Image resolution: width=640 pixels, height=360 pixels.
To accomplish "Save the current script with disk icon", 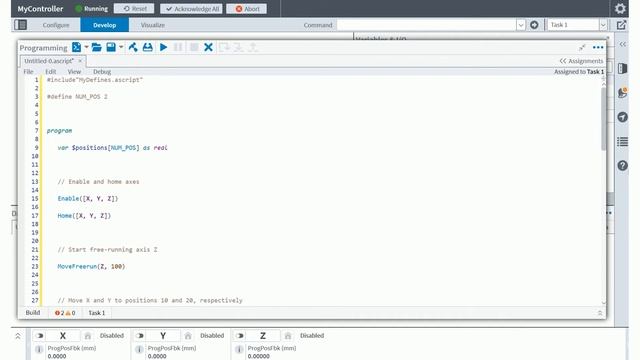I will (111, 47).
